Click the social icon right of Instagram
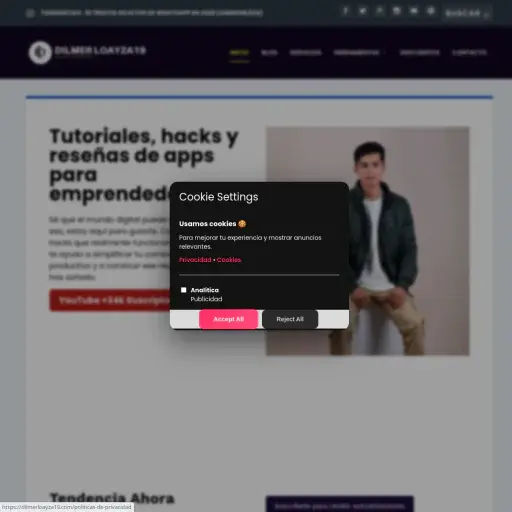Viewport: 512px width, 512px height. coord(414,11)
